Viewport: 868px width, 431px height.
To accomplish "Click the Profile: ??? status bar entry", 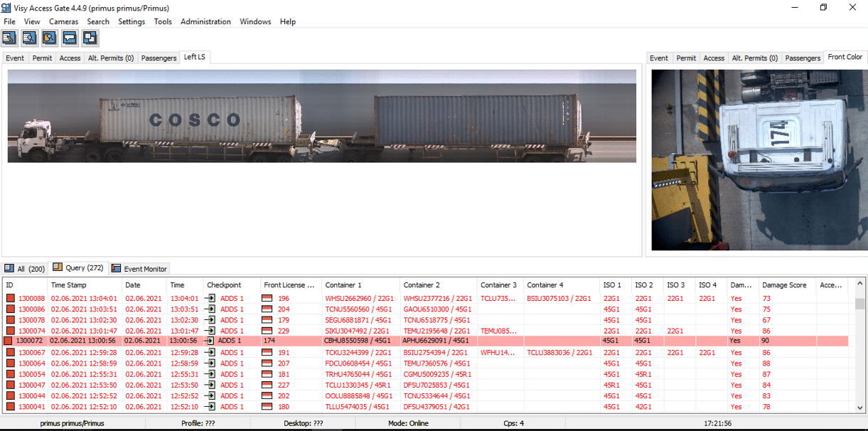I will (x=198, y=423).
